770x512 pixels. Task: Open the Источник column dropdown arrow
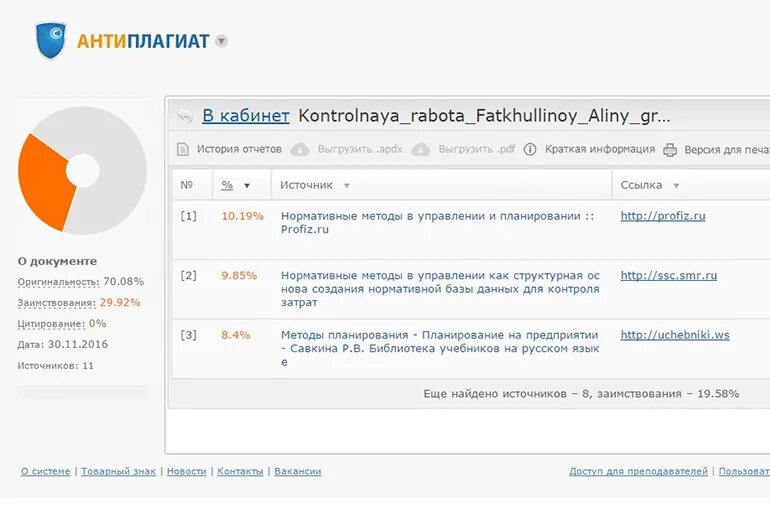point(347,186)
